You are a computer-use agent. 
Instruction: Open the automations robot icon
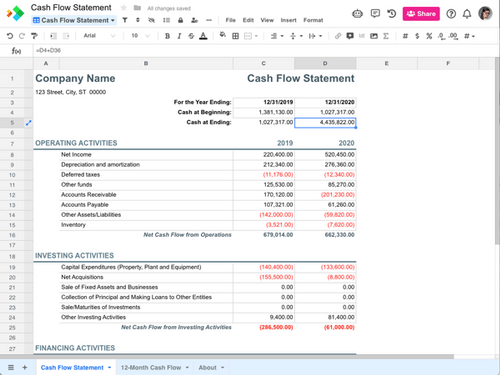(x=357, y=14)
